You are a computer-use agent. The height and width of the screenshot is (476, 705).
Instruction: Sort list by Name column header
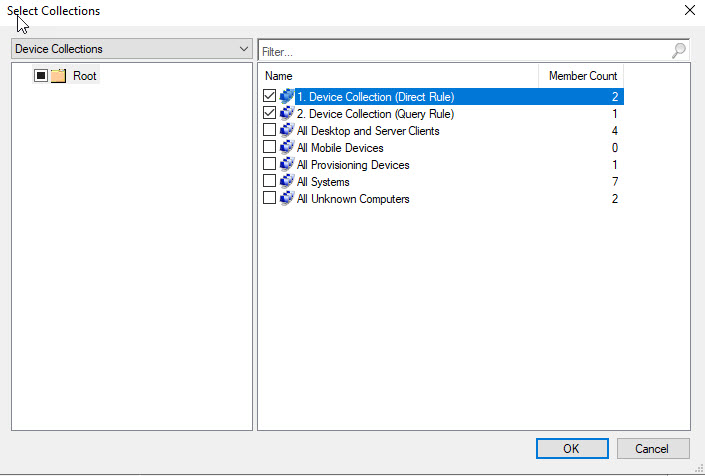pos(398,76)
